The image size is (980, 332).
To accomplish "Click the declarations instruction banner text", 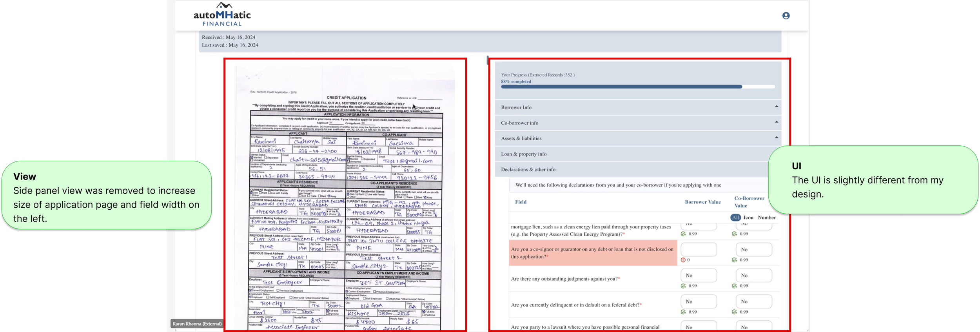I will point(618,185).
